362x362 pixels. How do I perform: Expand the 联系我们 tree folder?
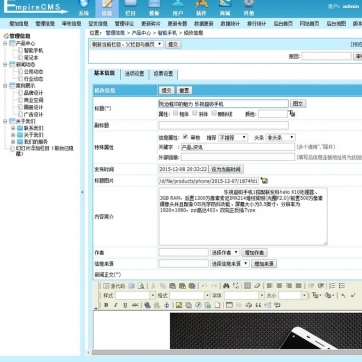(13, 128)
